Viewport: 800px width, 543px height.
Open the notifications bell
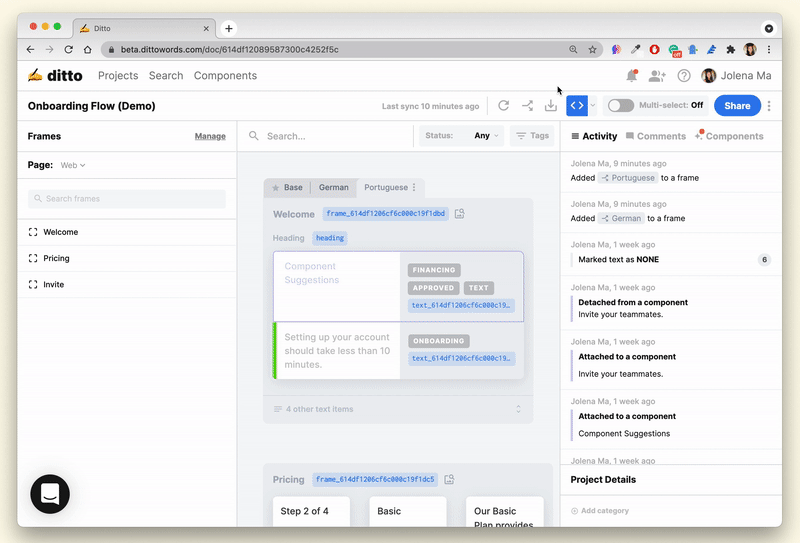pos(631,76)
